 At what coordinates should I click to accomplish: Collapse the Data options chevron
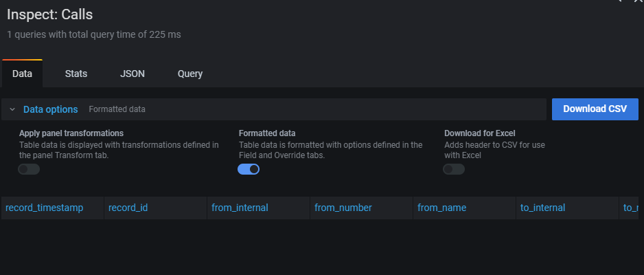[x=12, y=109]
